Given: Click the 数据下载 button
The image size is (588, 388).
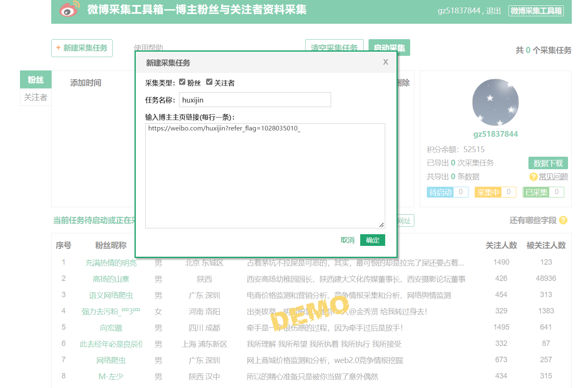Looking at the screenshot, I should click(x=548, y=163).
